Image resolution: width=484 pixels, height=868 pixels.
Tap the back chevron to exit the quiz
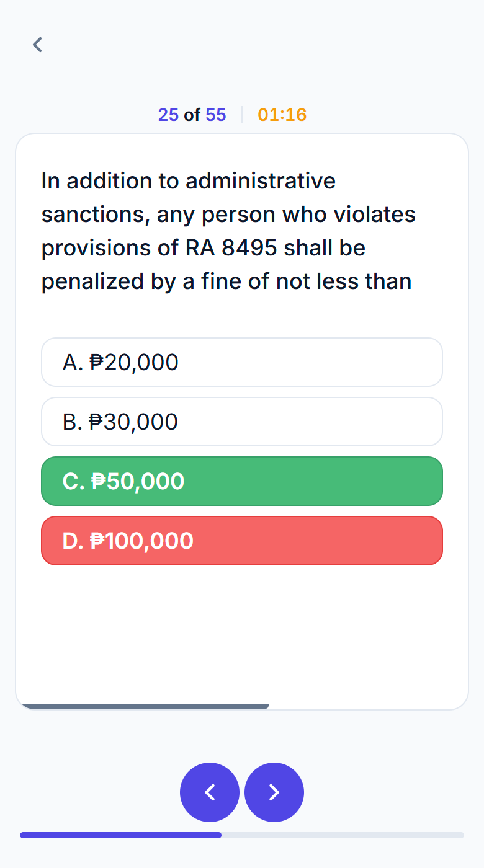pos(37,44)
